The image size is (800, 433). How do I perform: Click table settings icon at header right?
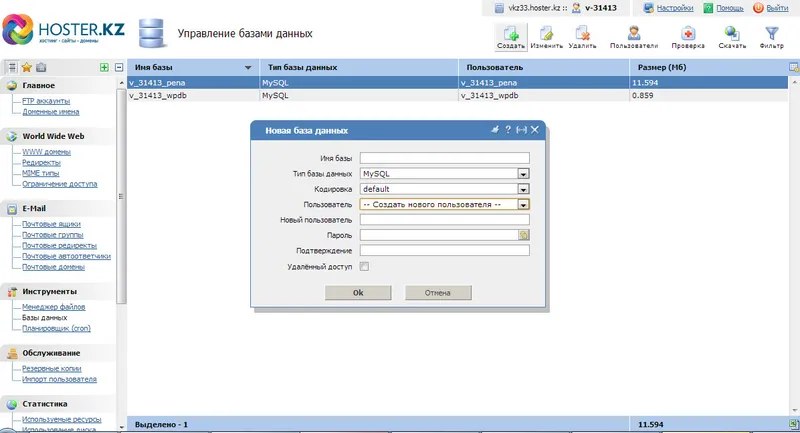(x=794, y=67)
